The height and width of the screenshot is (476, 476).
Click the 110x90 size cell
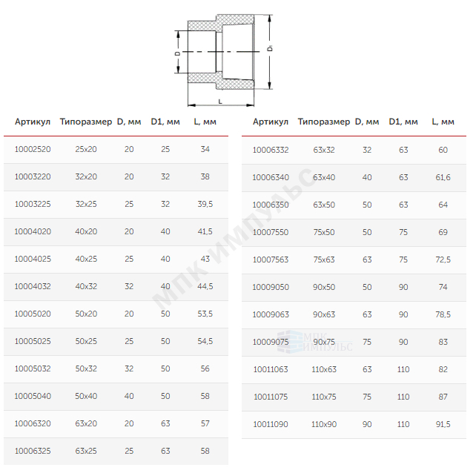point(324,424)
